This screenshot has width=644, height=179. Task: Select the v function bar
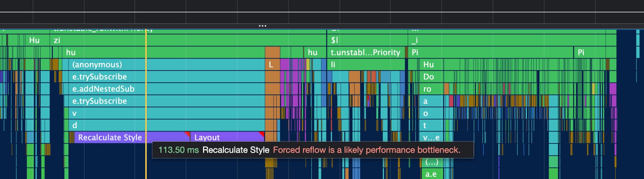pos(166,113)
